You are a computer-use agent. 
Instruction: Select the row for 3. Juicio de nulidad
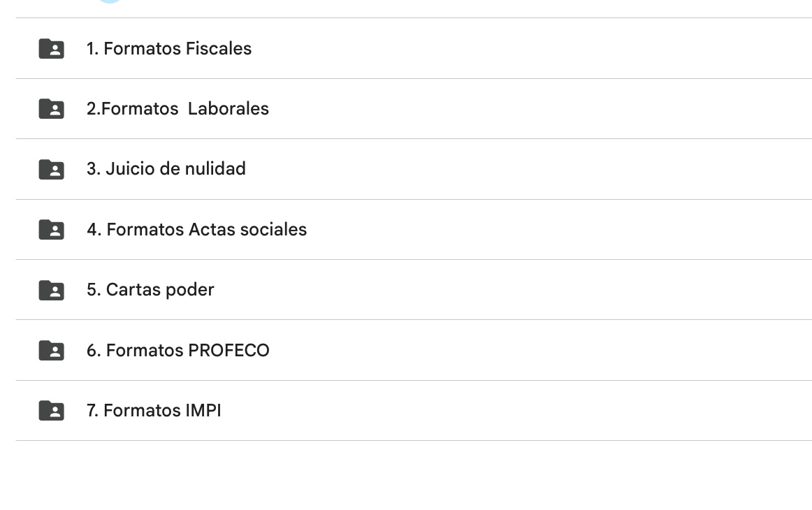pos(419,169)
